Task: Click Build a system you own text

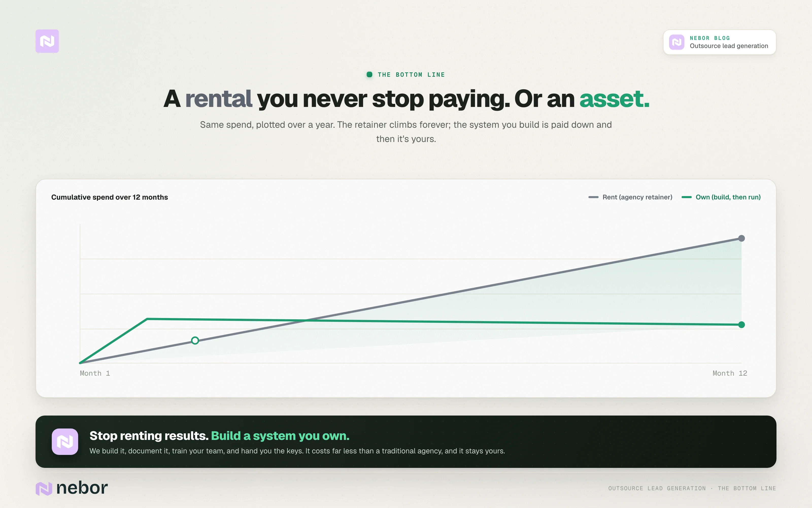Action: click(x=280, y=436)
